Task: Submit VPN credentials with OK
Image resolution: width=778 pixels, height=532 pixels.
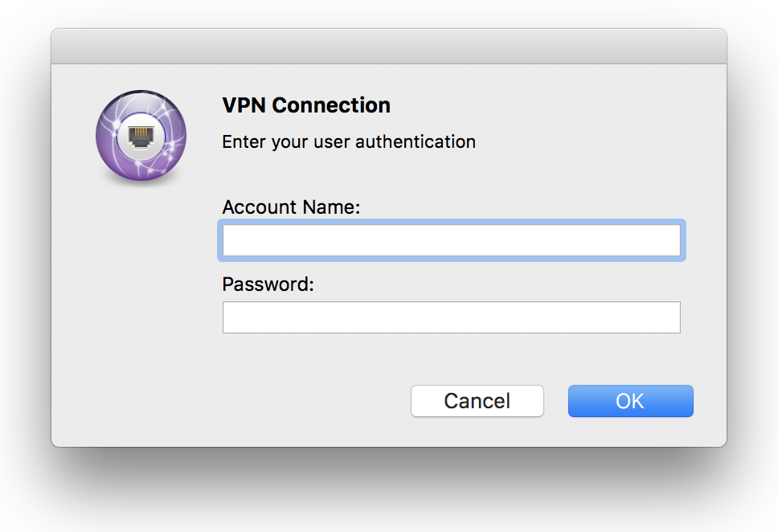Action: [630, 401]
